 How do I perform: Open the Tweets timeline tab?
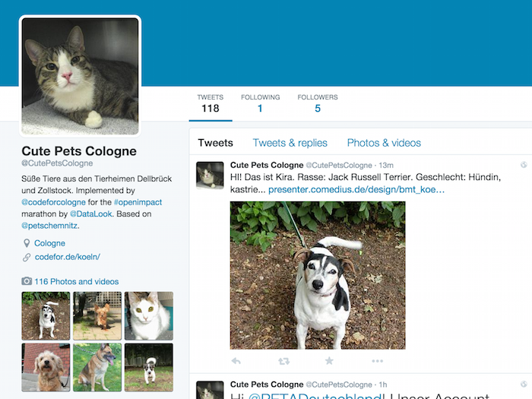click(215, 143)
